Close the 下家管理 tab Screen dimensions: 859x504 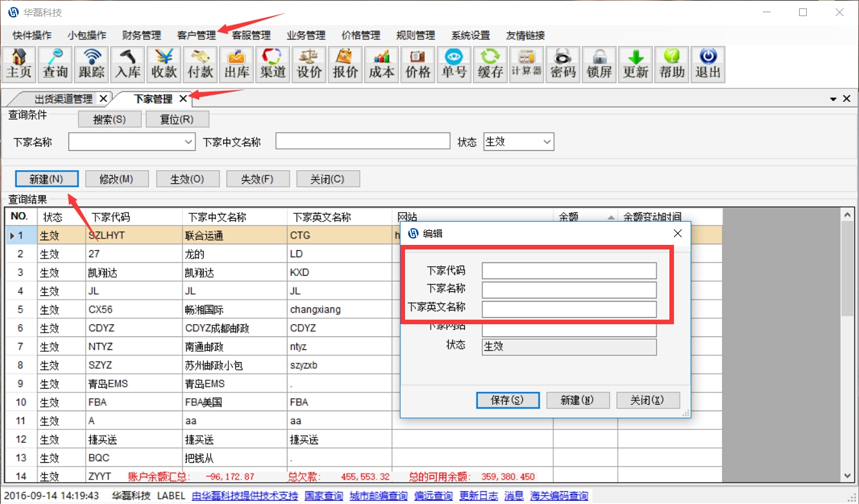[x=183, y=99]
